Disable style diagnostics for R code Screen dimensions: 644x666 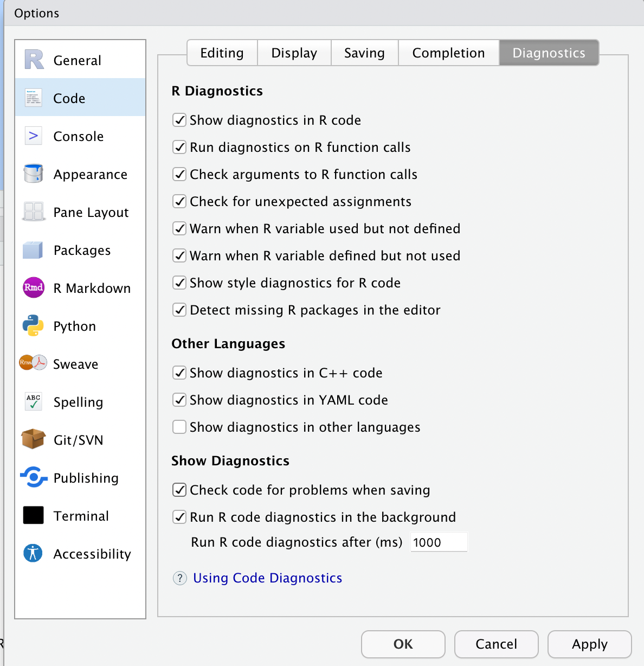click(x=179, y=283)
